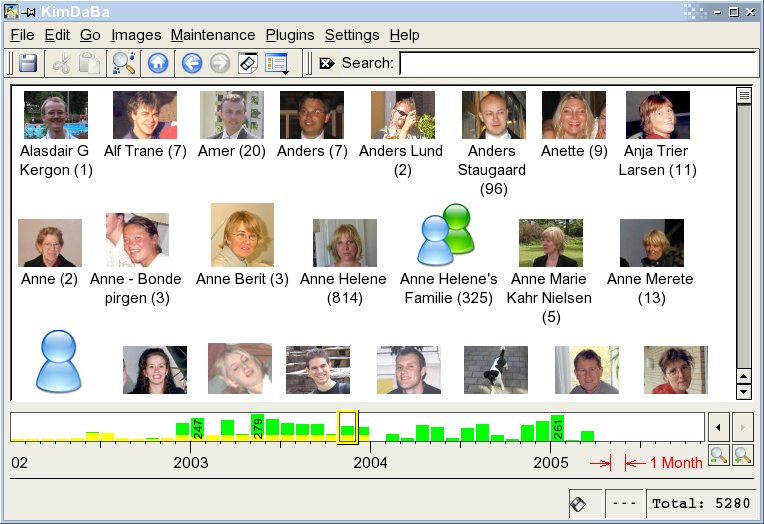
Task: Click the 2005 year label on the timeline
Action: pyautogui.click(x=551, y=462)
